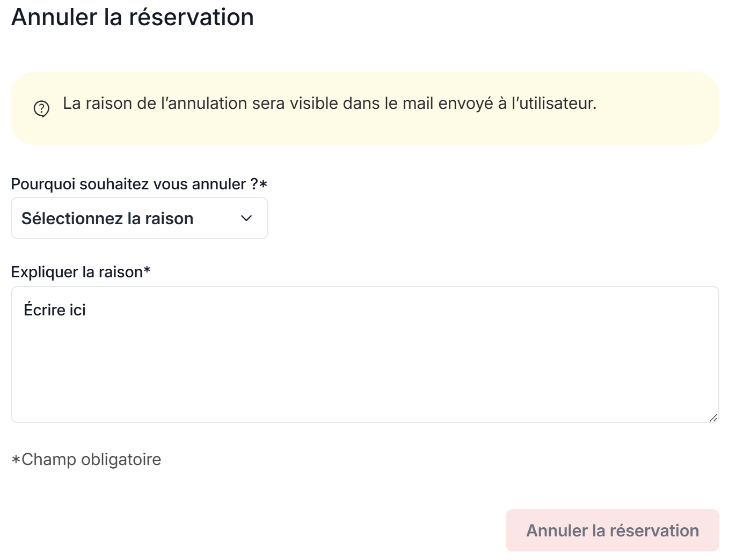Click the word "mail" in the banner
The width and height of the screenshot is (729, 560).
[418, 103]
